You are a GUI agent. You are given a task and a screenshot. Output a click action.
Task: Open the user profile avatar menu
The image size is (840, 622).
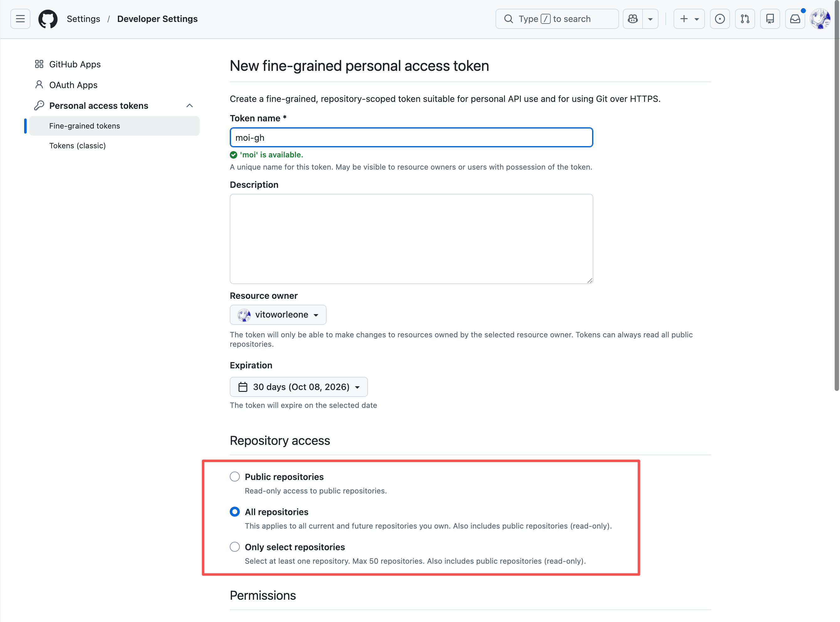tap(820, 19)
